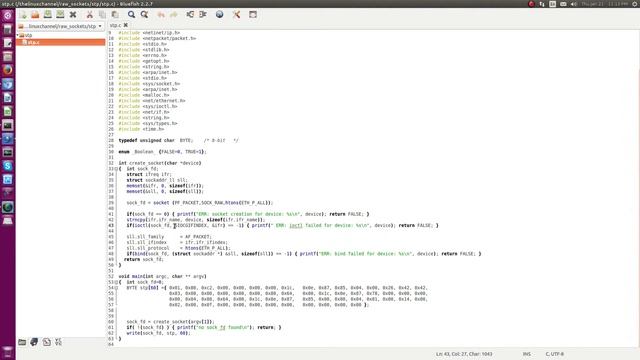The image size is (640, 360).
Task: Open Ubuntu Dash home launcher
Action: 7,16
